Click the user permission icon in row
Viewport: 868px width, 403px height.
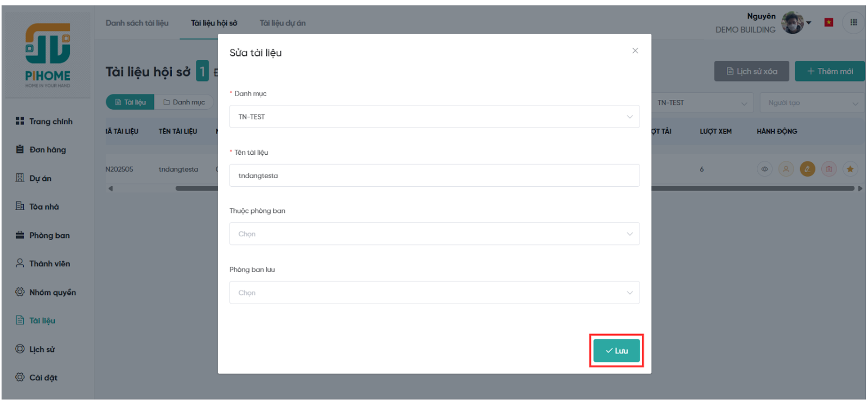(x=786, y=169)
